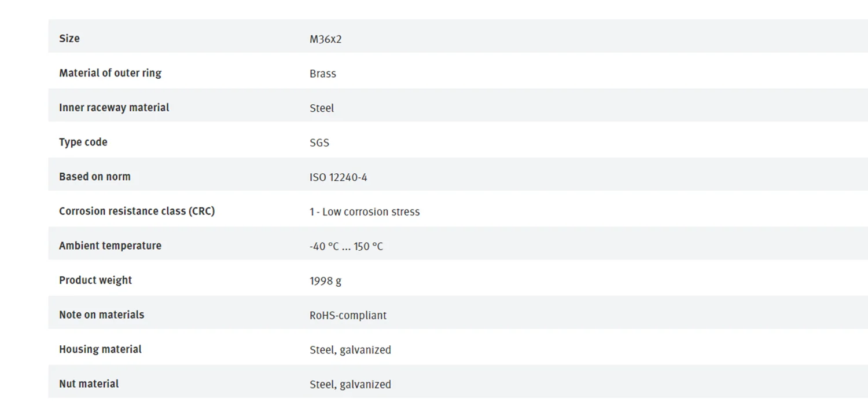Click the Nut material label
Screen dimensions: 868x402
click(x=89, y=383)
